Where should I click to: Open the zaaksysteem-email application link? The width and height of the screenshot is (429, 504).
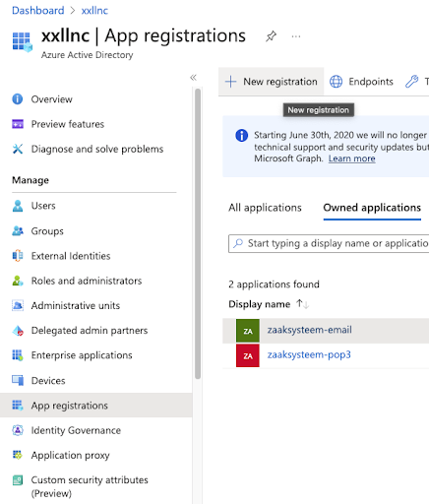(309, 330)
